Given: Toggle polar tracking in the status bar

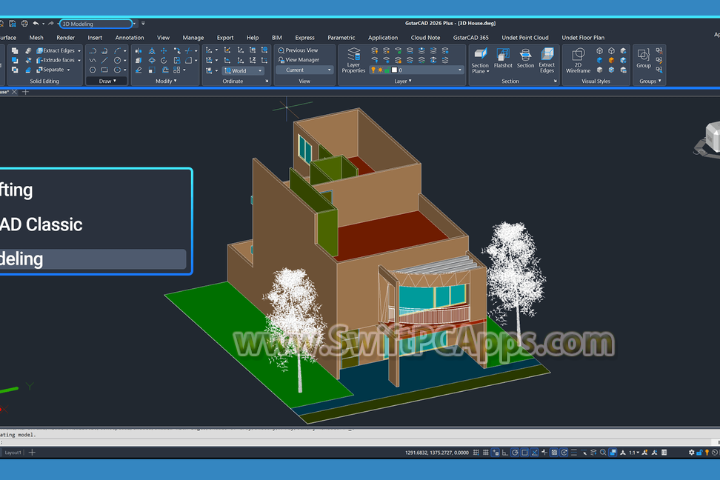Looking at the screenshot, I should click(x=515, y=452).
